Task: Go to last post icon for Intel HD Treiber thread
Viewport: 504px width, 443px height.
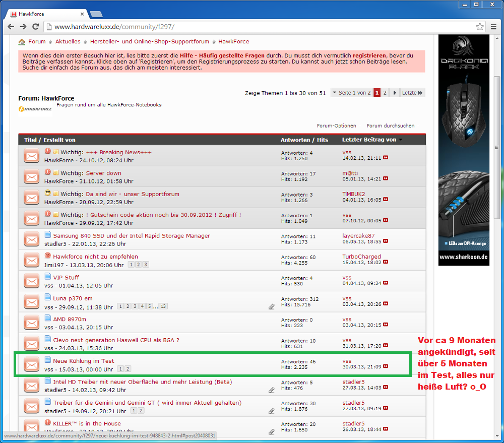Action: 386,388
